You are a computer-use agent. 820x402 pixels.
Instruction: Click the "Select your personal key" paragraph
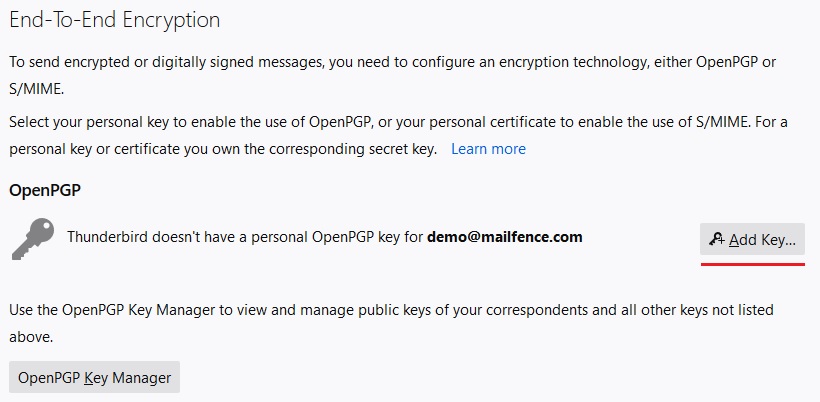tap(398, 136)
